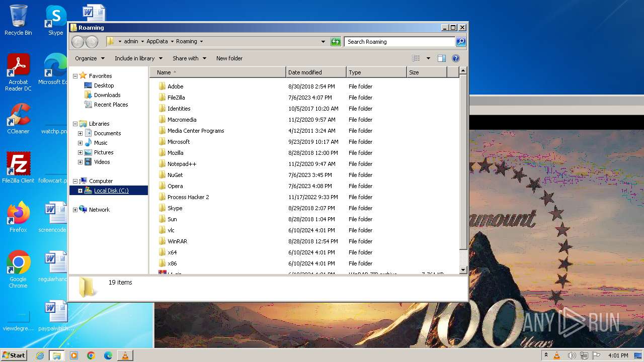Screen dimensions: 644x362
Task: Expand the Music library node
Action: point(80,143)
